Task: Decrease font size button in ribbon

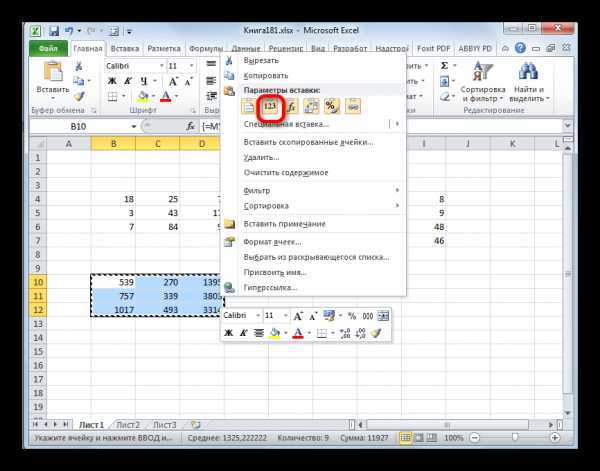Action: pos(188,81)
